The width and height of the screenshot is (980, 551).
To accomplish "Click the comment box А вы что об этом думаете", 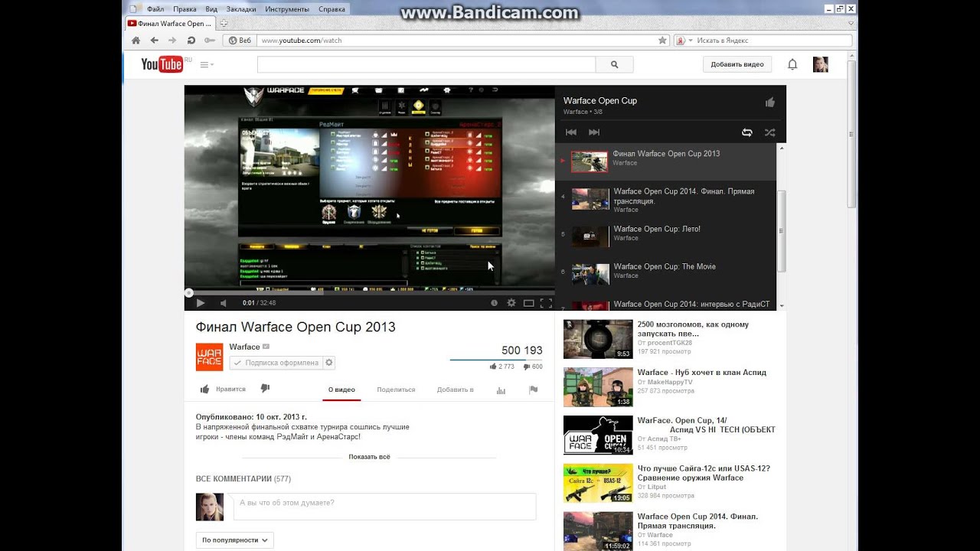I will pyautogui.click(x=385, y=507).
